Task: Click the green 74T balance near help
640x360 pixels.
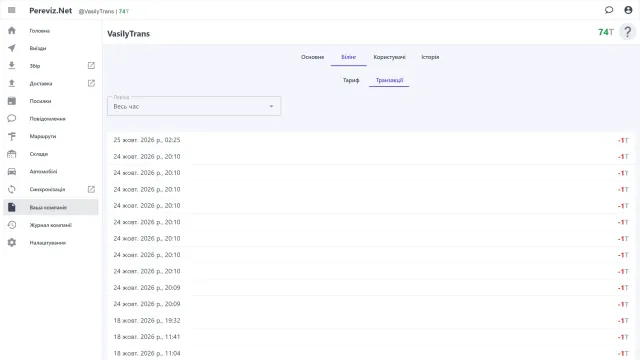Action: click(x=606, y=32)
